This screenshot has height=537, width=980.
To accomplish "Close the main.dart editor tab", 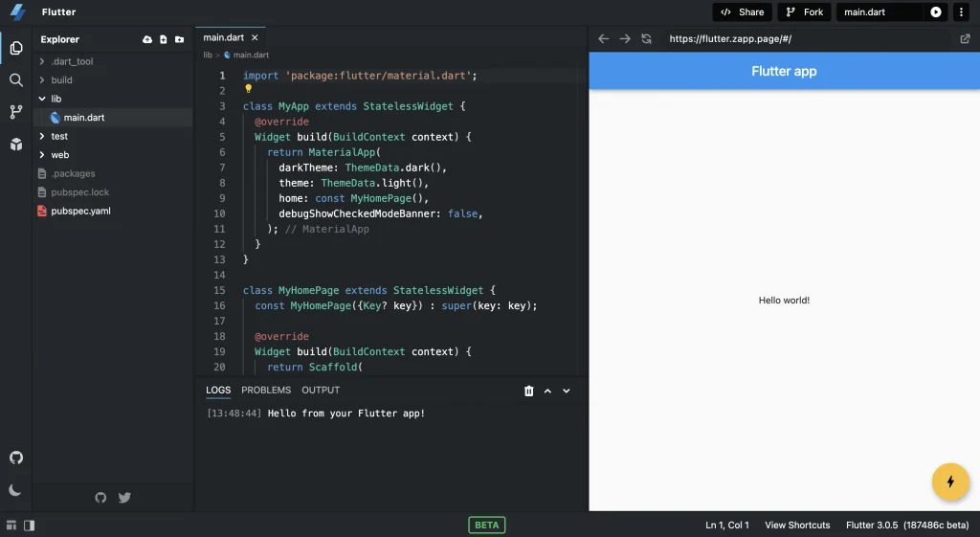I will pos(255,37).
